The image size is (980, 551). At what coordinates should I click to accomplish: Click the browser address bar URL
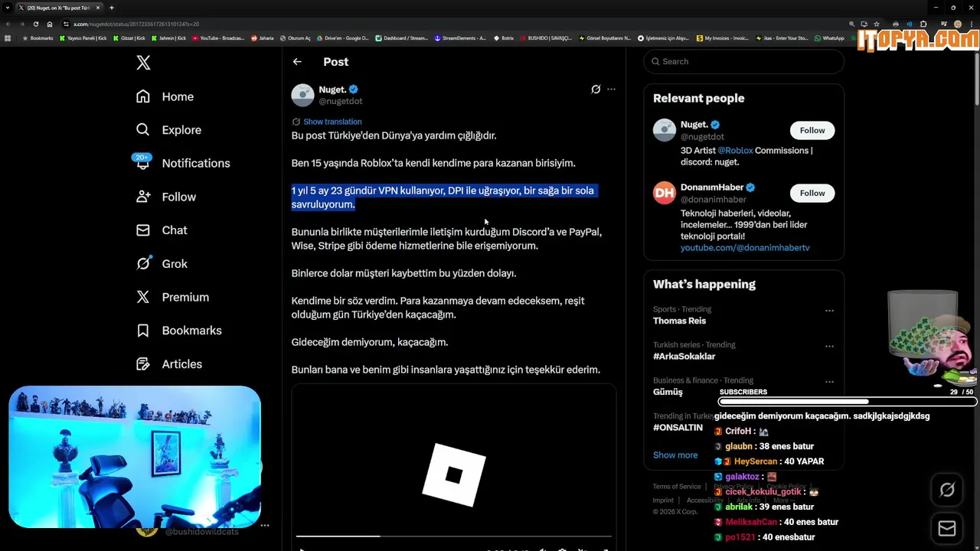(136, 24)
